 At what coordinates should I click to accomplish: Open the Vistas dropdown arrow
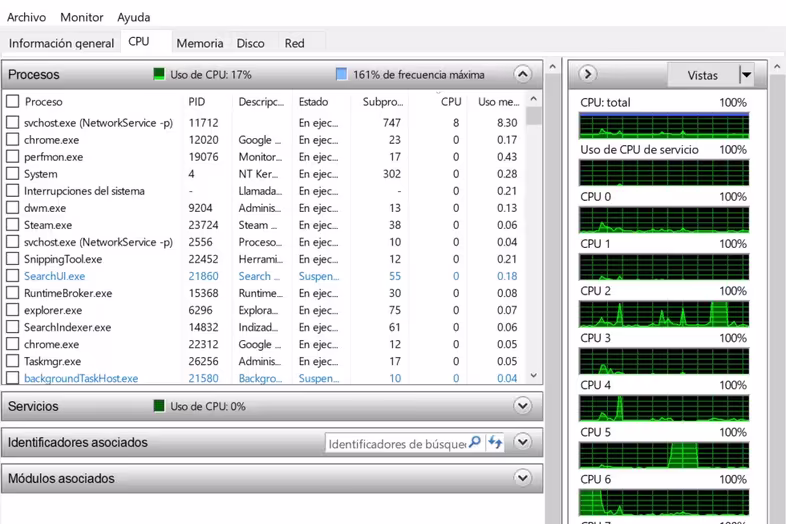pos(746,75)
